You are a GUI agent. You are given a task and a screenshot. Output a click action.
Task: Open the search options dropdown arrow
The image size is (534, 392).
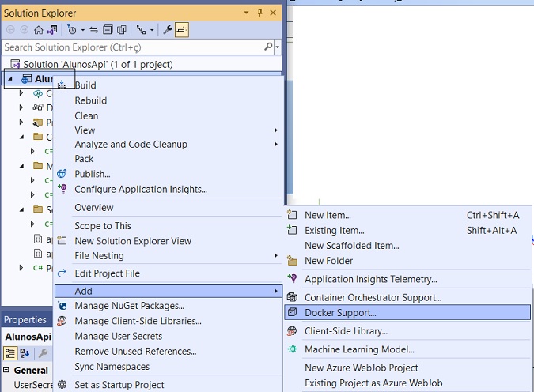(x=278, y=47)
